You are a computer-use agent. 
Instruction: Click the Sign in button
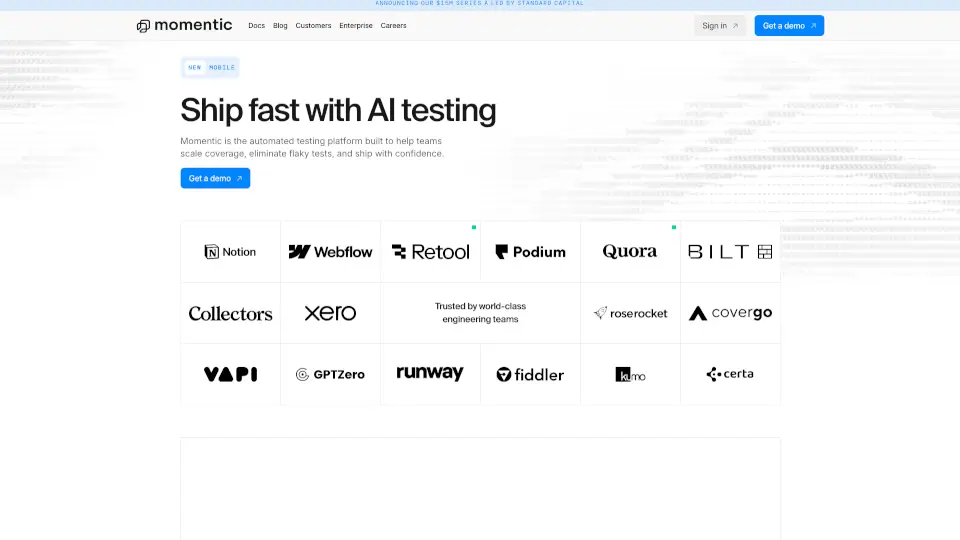point(720,26)
